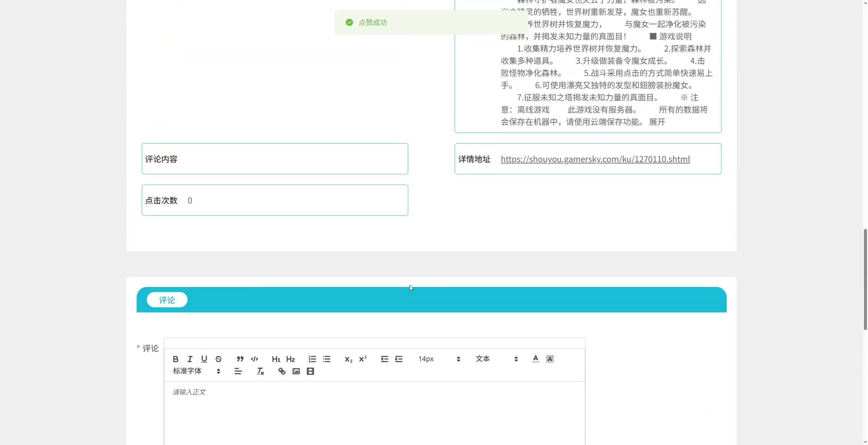Apply strikethrough formatting

[218, 359]
